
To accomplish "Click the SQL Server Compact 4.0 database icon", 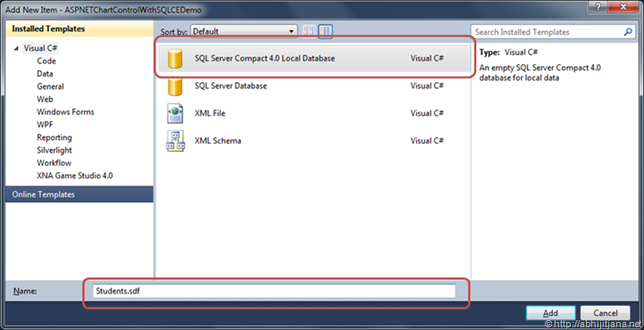I will point(175,58).
